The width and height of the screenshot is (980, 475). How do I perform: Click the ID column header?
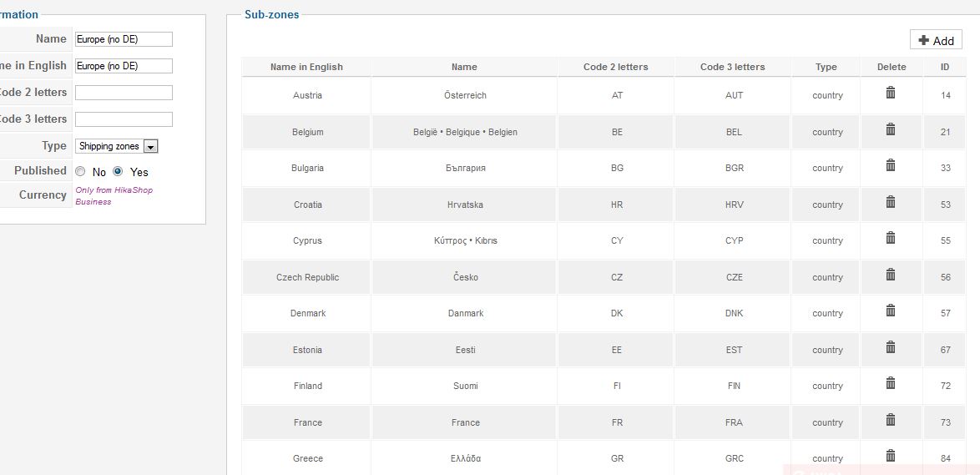coord(945,67)
